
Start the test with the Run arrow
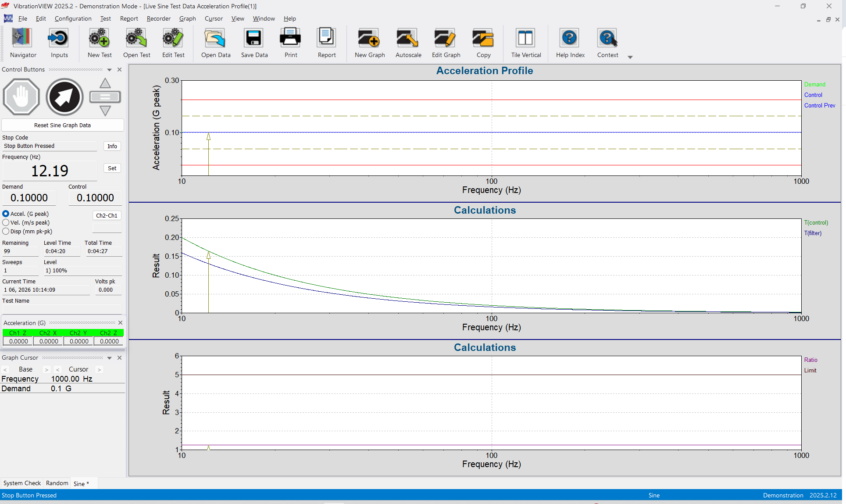click(64, 97)
